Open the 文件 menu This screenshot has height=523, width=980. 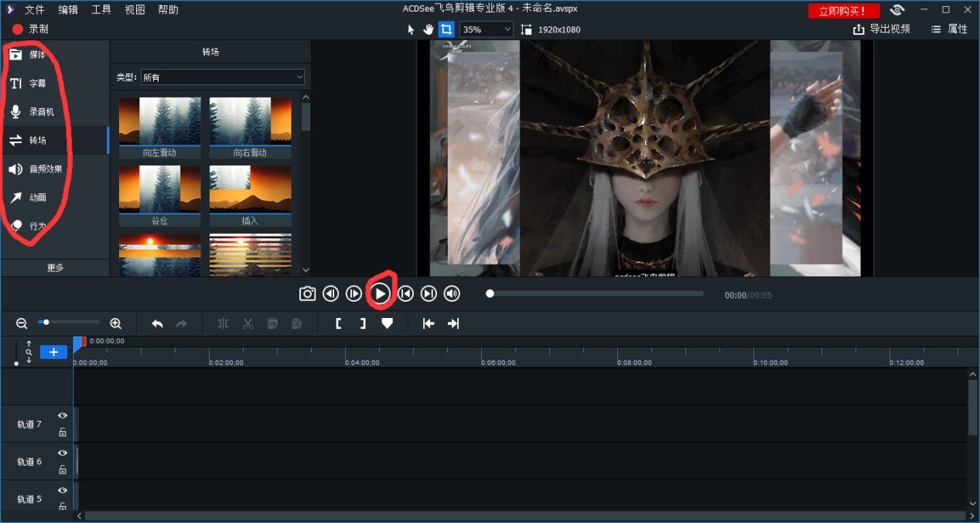pyautogui.click(x=34, y=10)
